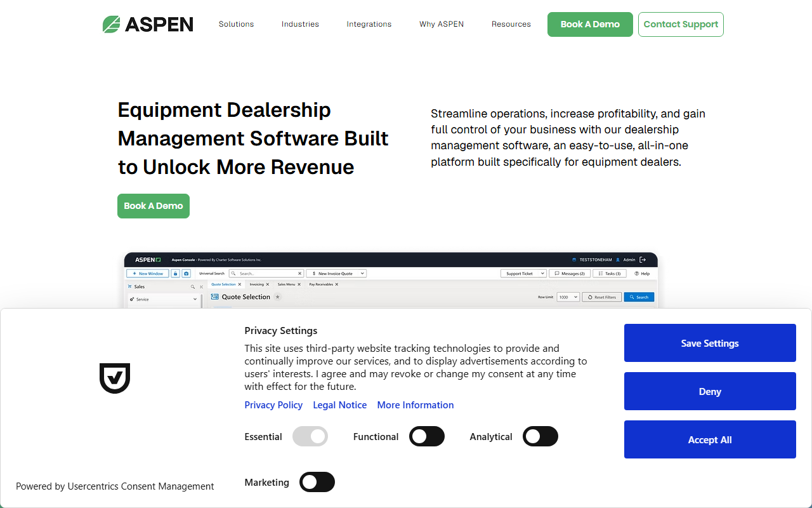Click the Reset Filters button in preview
This screenshot has width=812, height=508.
[x=602, y=297]
